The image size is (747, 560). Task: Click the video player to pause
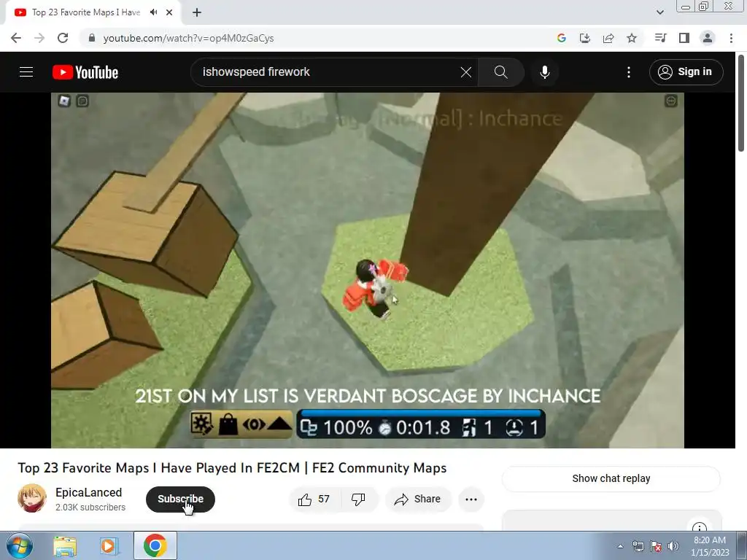[368, 270]
